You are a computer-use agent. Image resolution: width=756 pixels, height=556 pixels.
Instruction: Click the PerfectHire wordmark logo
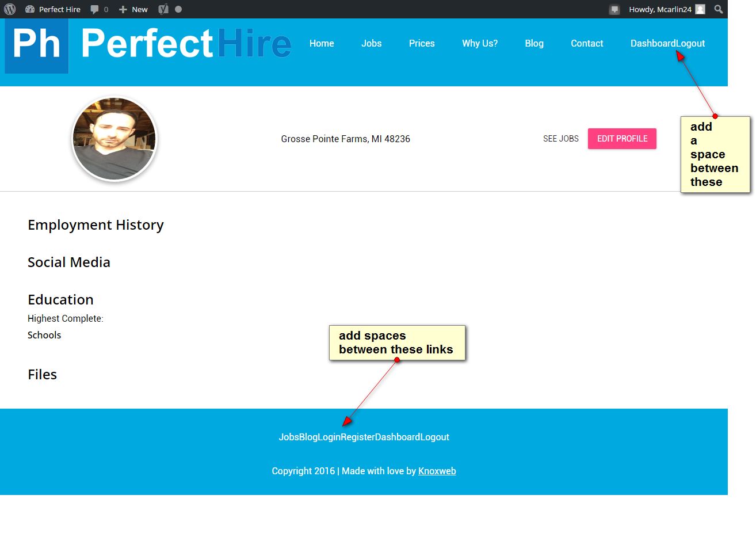tap(186, 44)
